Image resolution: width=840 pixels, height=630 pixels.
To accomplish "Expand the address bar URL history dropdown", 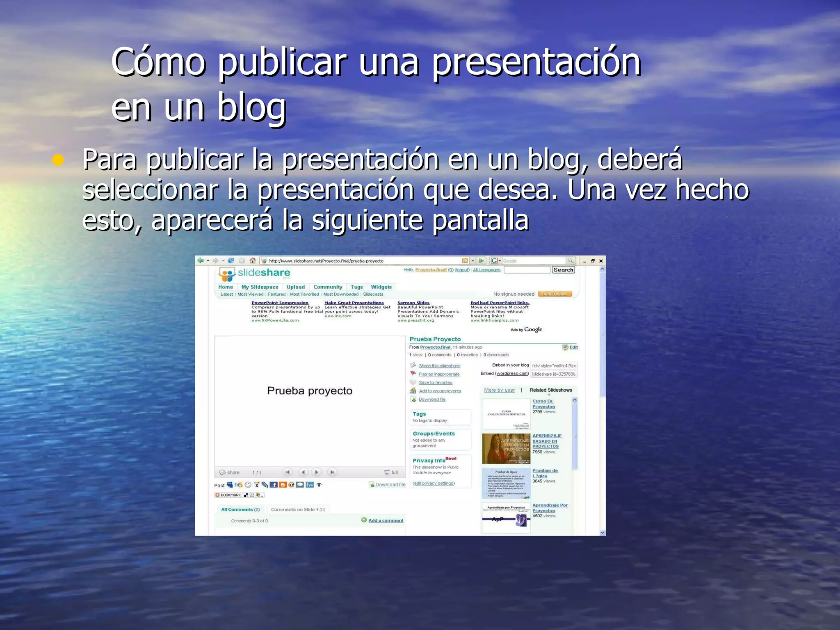I will 473,260.
